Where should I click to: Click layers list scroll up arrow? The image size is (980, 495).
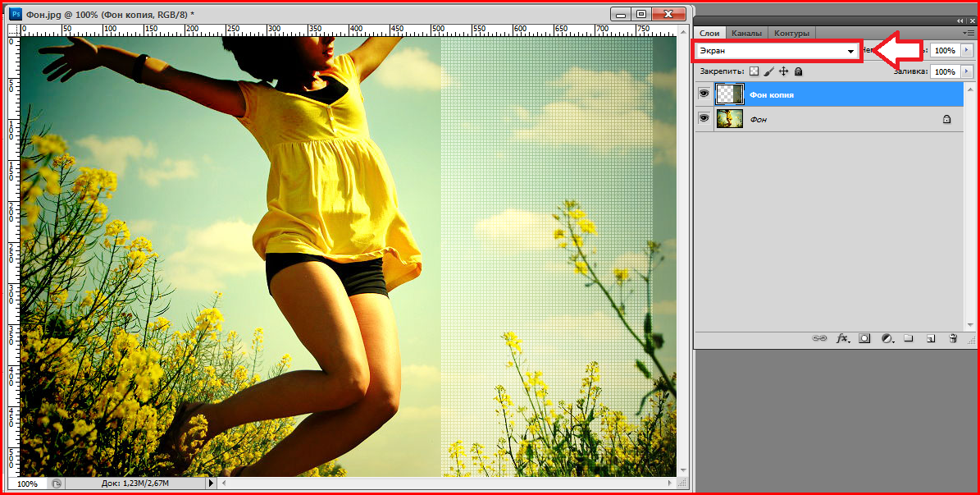(969, 88)
